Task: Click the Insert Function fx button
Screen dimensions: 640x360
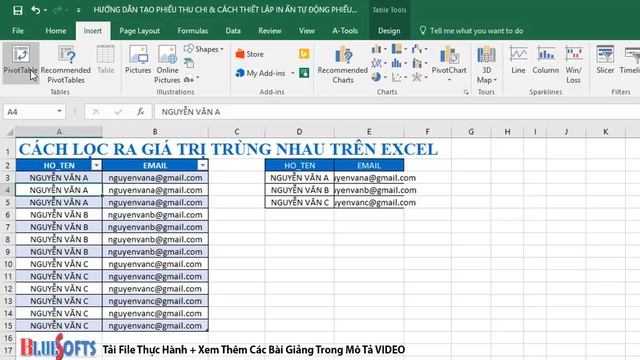Action: click(140, 111)
